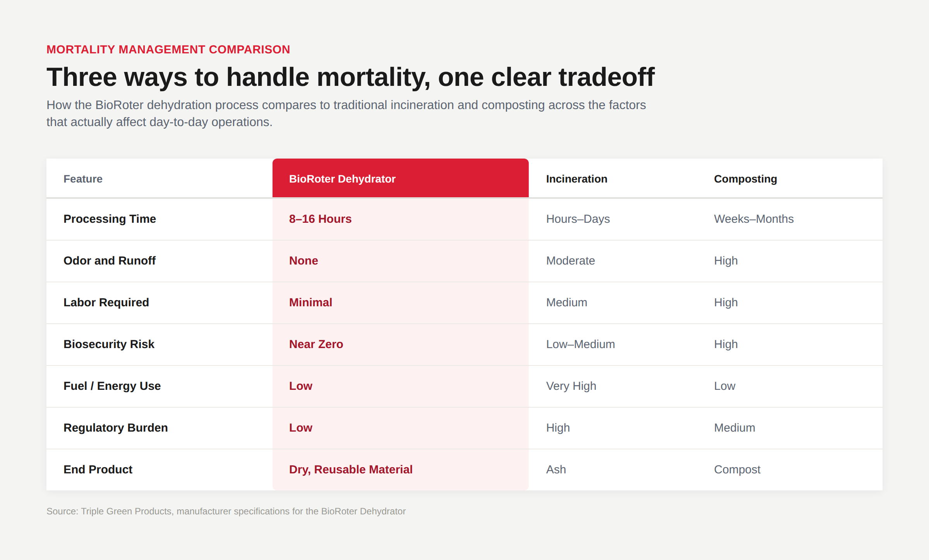This screenshot has height=560, width=929.
Task: Click the Odor and Runoff row label
Action: 110,261
